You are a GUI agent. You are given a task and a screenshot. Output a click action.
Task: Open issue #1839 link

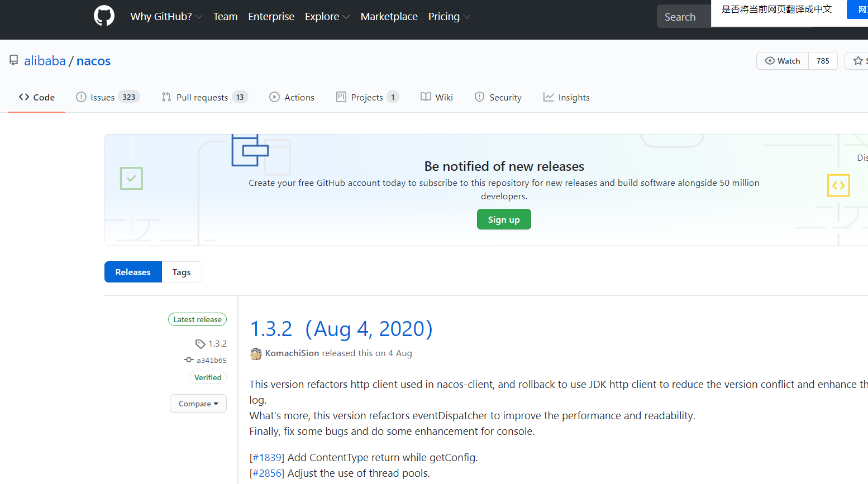pyautogui.click(x=267, y=458)
